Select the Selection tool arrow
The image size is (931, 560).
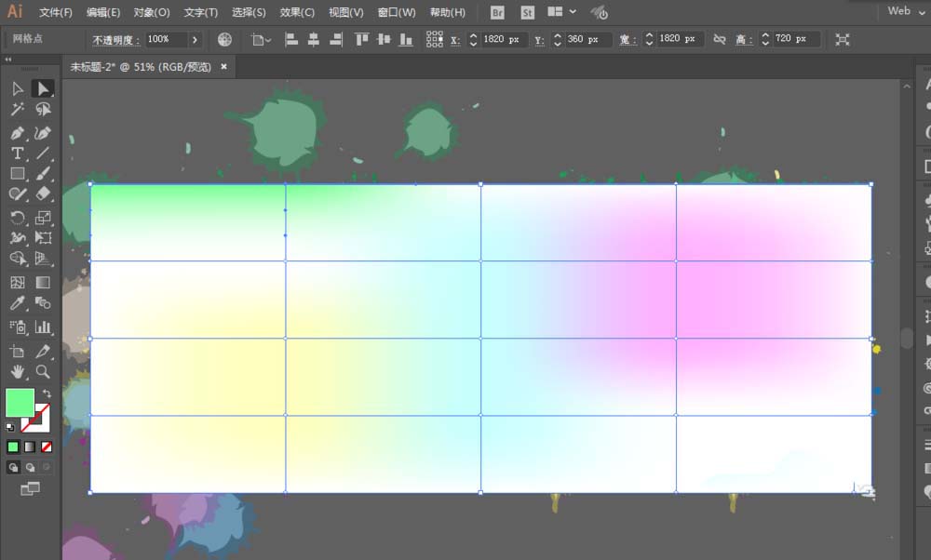[x=17, y=89]
